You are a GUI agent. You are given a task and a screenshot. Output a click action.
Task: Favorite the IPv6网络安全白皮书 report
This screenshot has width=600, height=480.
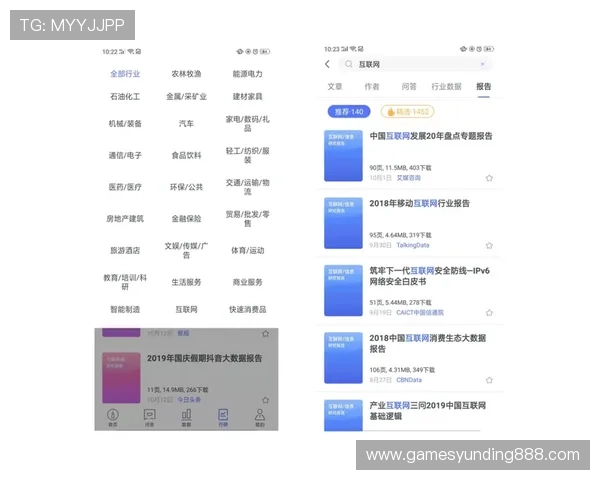coord(489,313)
